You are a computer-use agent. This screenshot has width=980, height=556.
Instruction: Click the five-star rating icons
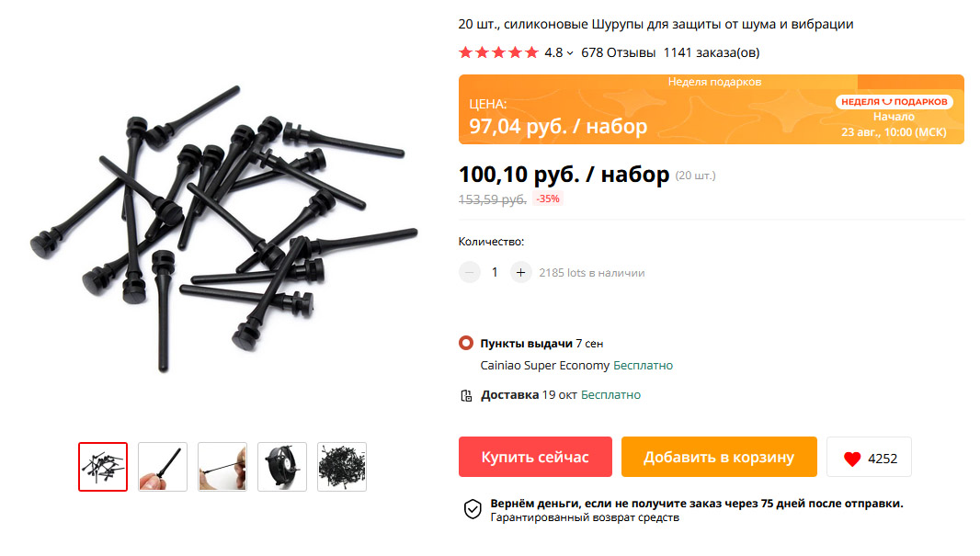coord(498,52)
